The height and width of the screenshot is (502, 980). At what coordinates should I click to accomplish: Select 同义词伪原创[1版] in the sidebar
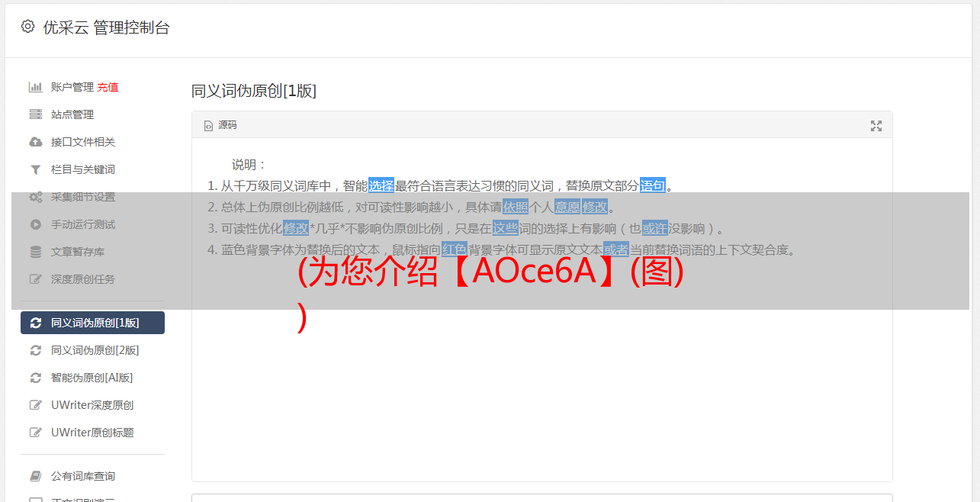(92, 323)
